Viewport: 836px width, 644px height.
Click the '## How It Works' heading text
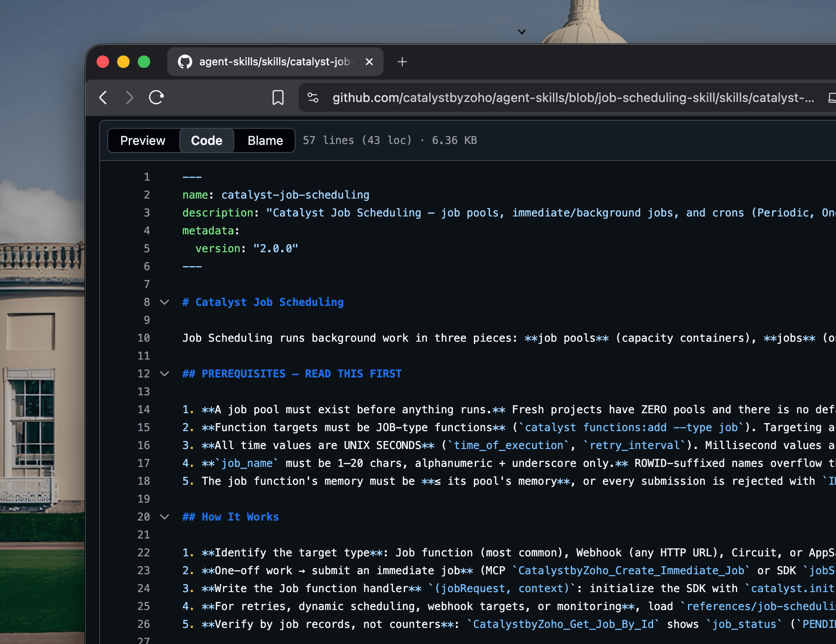[231, 517]
